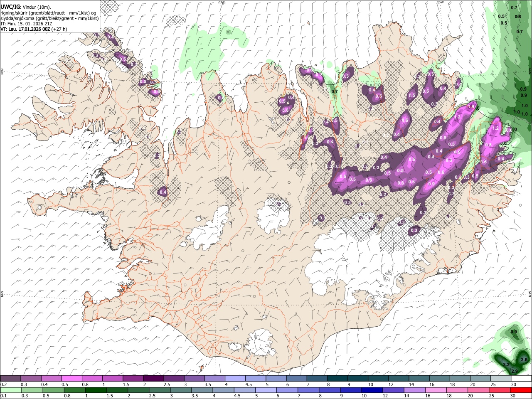Image resolution: width=532 pixels, height=399 pixels.
Task: Pick top-row pink swatch between 0.5 and 0.8
Action: 71,378
